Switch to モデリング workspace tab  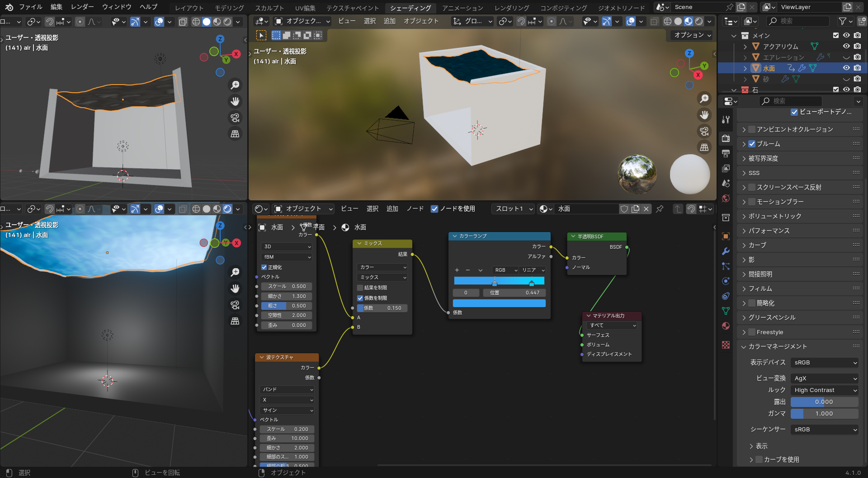[229, 8]
